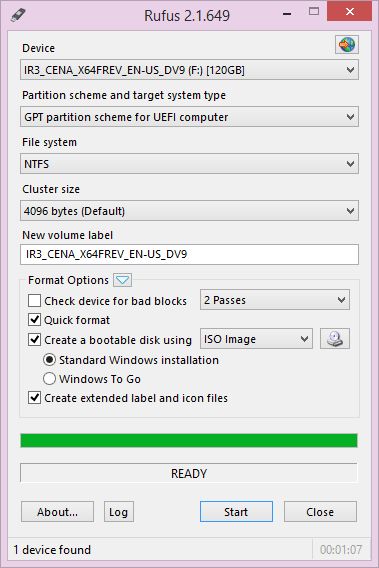Select the Windows To Go radio option
Viewport: 379px width, 568px height.
coord(49,379)
